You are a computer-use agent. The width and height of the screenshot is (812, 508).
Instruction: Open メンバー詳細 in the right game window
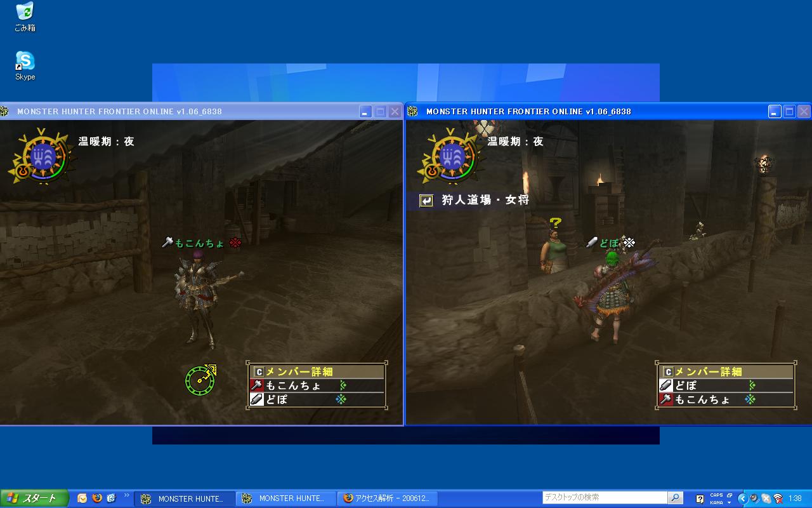tap(727, 371)
